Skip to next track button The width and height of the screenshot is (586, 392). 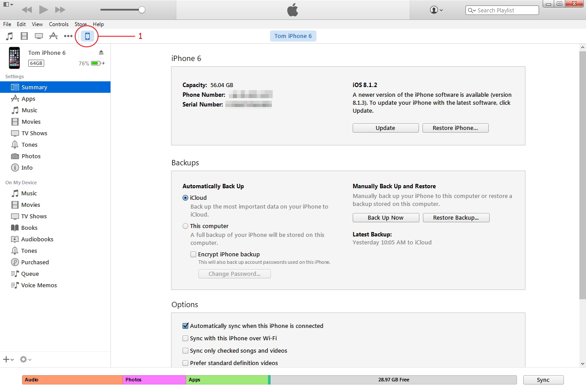[60, 10]
